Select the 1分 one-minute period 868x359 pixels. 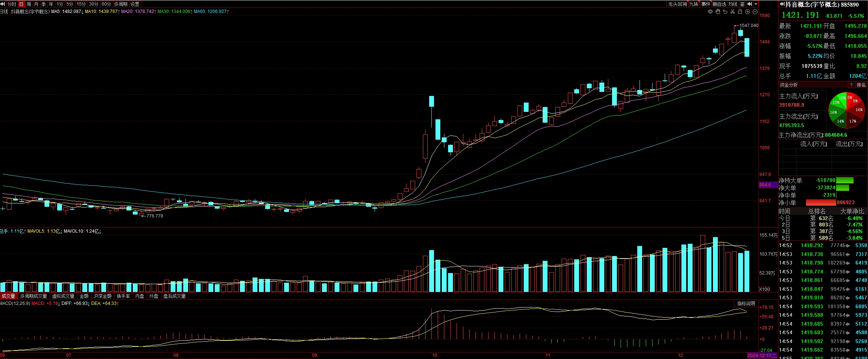(60, 4)
